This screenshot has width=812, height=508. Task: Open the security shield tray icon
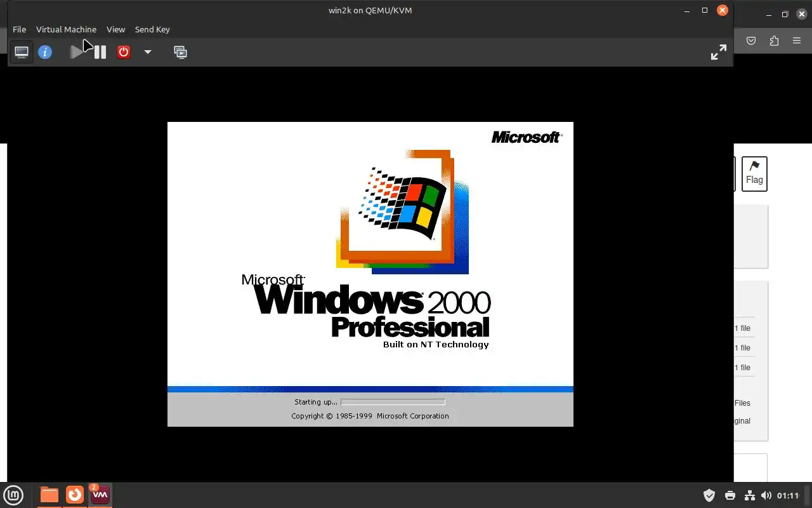click(x=709, y=495)
